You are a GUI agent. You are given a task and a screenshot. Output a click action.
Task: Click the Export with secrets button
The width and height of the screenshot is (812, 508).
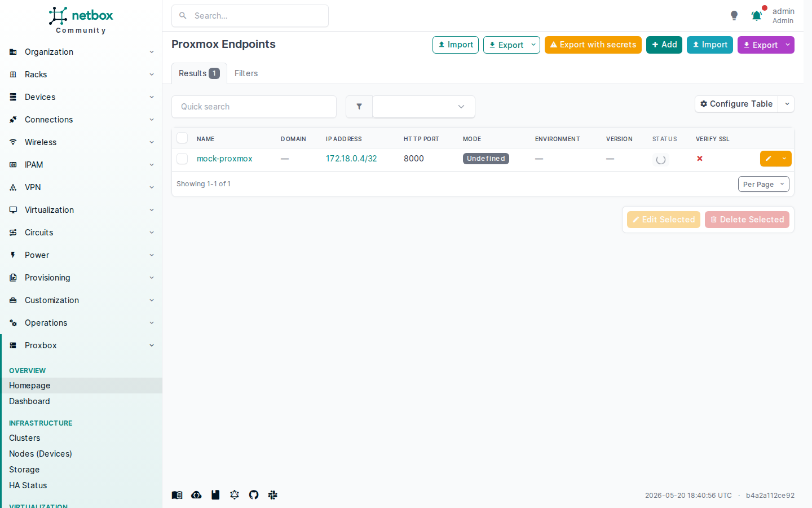593,45
